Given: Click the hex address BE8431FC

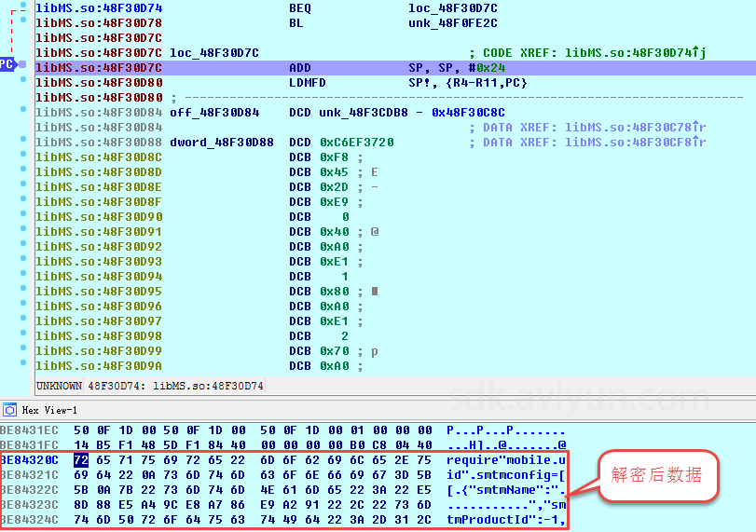Looking at the screenshot, I should point(30,445).
